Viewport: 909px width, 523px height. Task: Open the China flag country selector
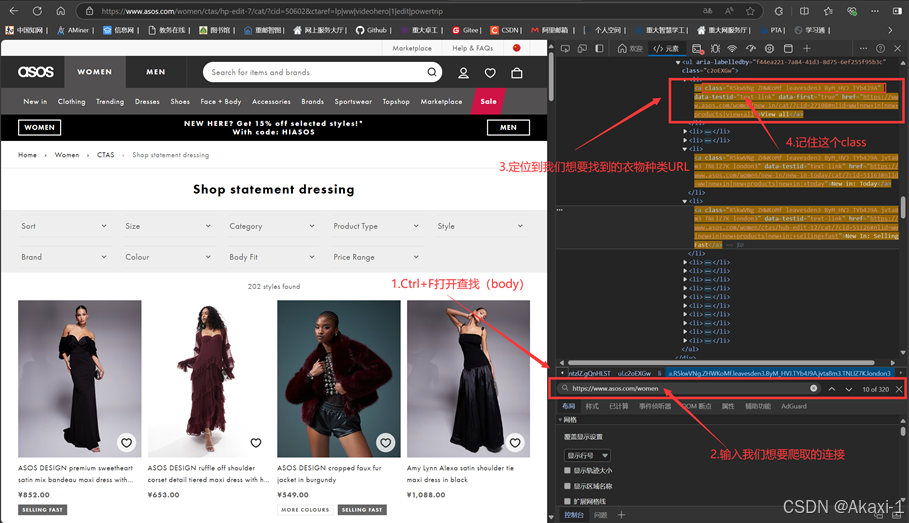pyautogui.click(x=517, y=48)
